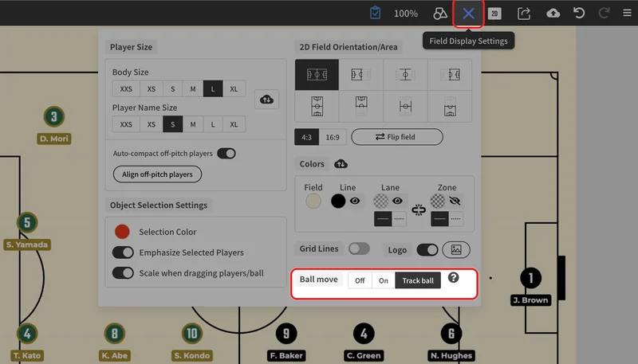Click the Flip field button
This screenshot has width=638, height=364.
(397, 137)
